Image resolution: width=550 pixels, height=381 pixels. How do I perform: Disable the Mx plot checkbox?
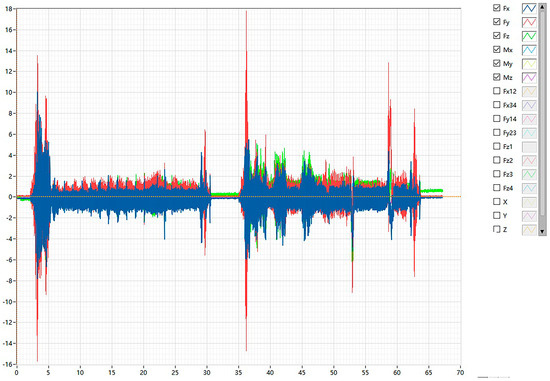tap(496, 49)
